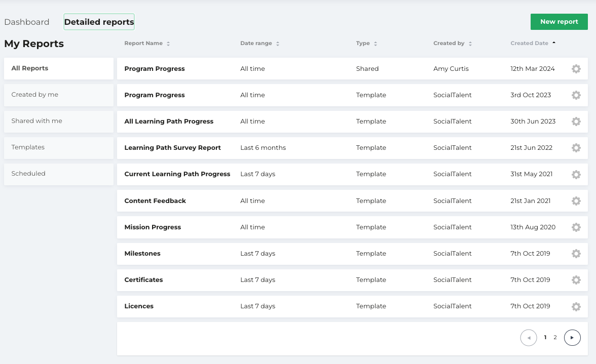
Task: Filter by Created by me
Action: click(59, 95)
